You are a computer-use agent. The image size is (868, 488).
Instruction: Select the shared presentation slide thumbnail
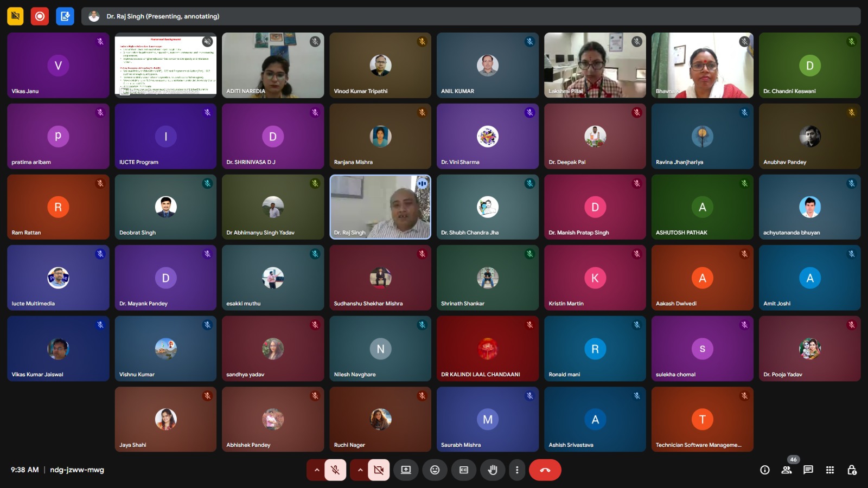165,65
